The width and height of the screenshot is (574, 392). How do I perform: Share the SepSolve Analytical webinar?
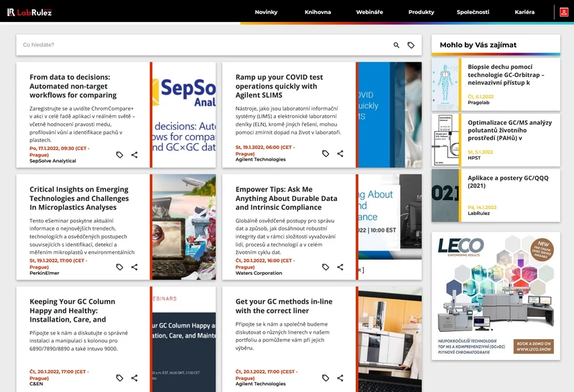(135, 155)
